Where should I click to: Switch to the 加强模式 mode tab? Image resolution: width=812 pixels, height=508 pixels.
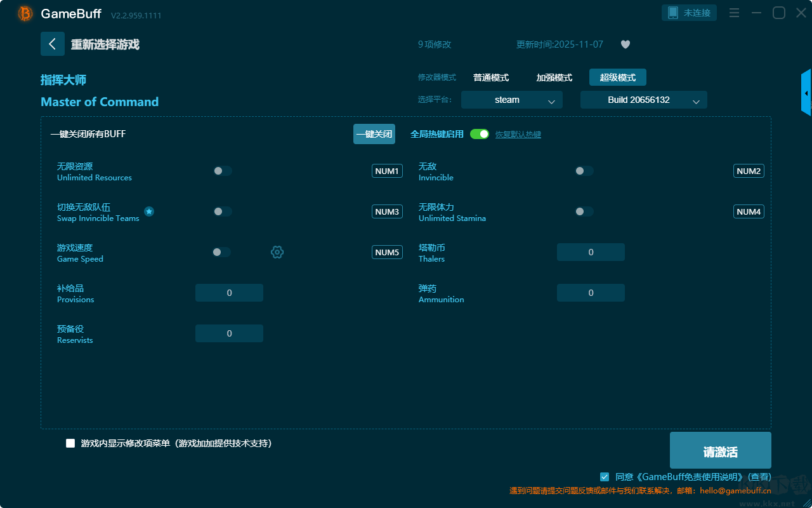[554, 77]
